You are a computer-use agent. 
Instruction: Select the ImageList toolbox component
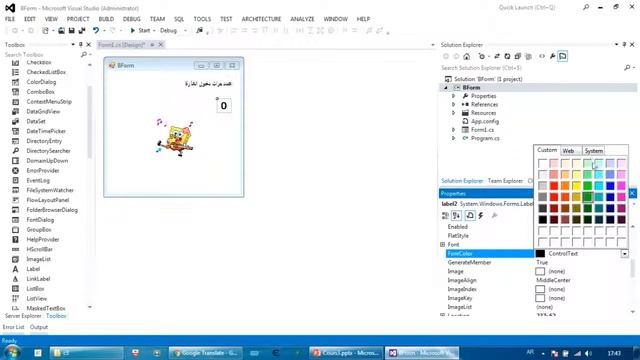pyautogui.click(x=38, y=259)
